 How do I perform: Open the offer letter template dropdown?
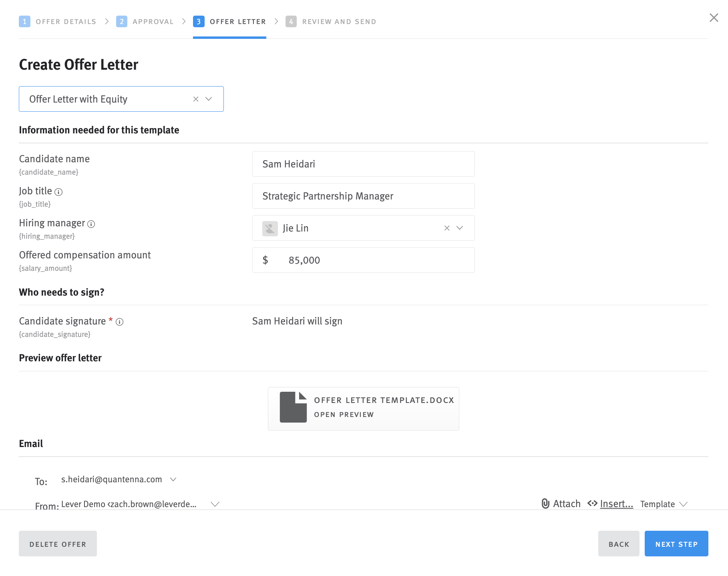[x=209, y=99]
